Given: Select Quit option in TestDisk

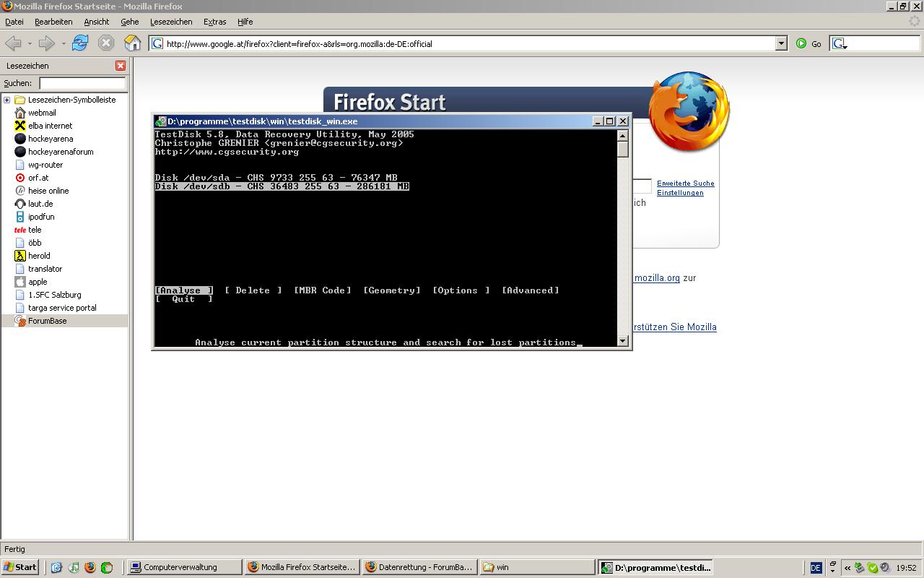Looking at the screenshot, I should click(x=184, y=299).
